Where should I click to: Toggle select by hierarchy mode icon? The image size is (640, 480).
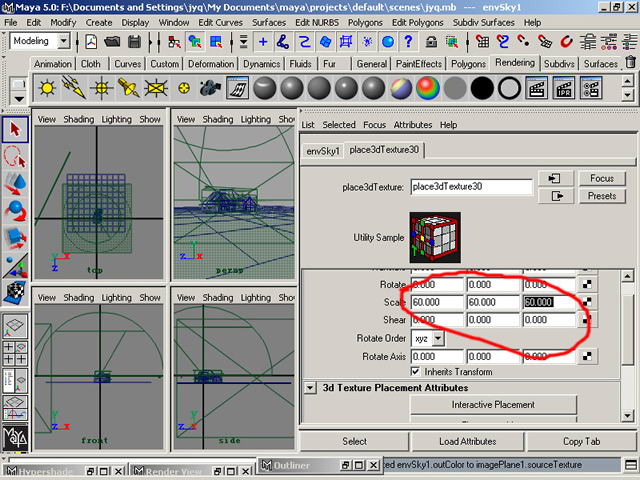pyautogui.click(x=174, y=42)
